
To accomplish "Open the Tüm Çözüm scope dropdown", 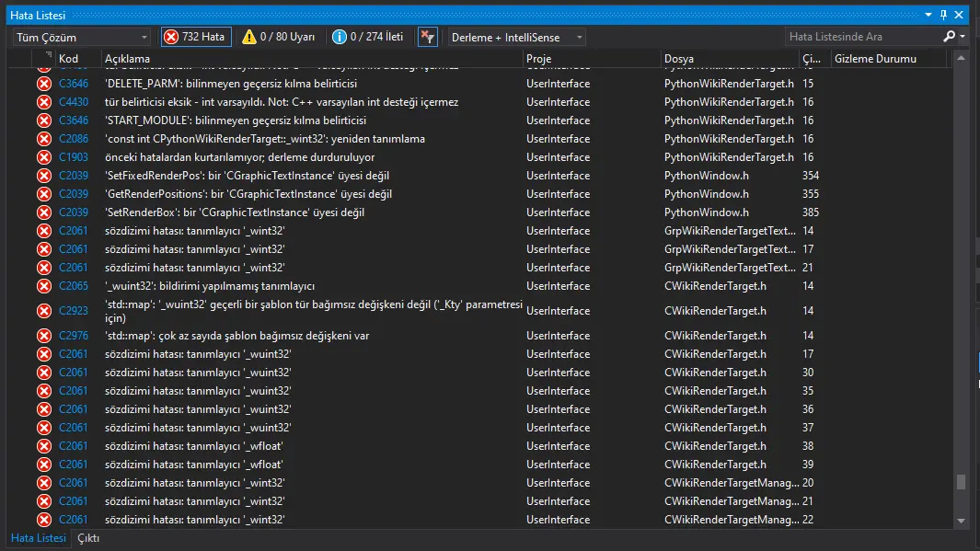I will point(82,37).
